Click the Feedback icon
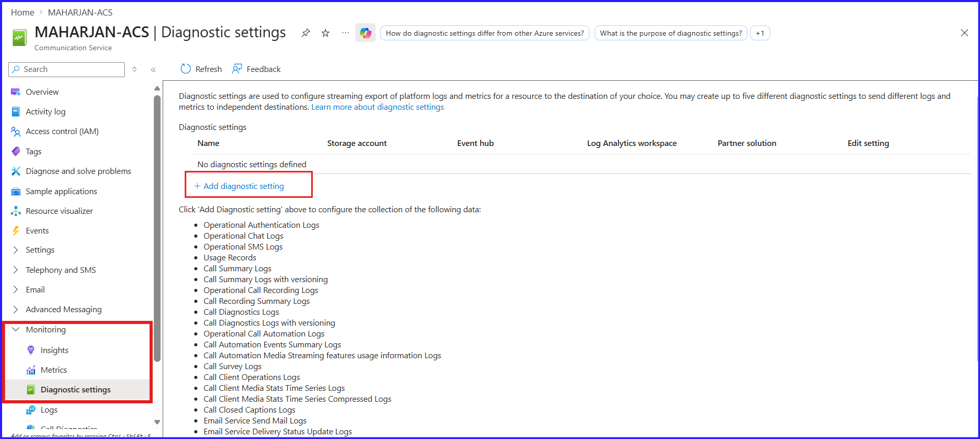The width and height of the screenshot is (980, 439). (x=237, y=69)
